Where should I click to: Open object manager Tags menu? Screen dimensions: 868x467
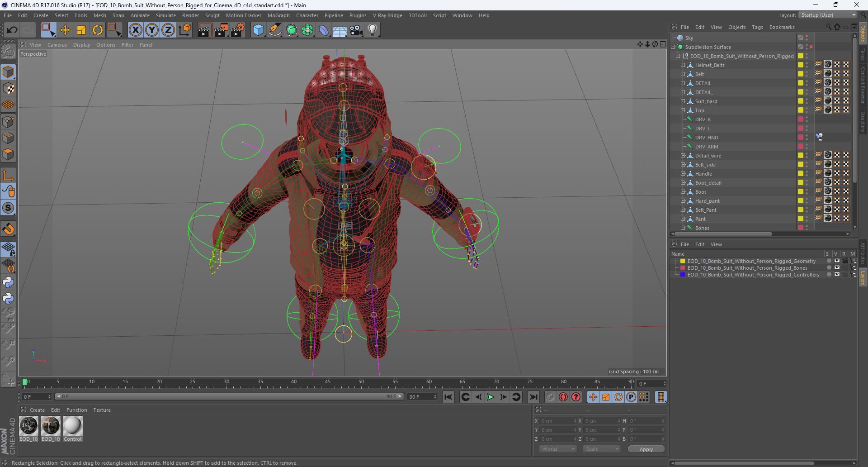758,27
